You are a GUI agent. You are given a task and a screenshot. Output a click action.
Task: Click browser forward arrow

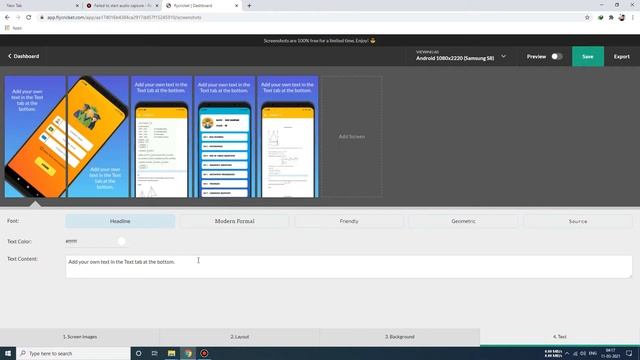pos(18,18)
